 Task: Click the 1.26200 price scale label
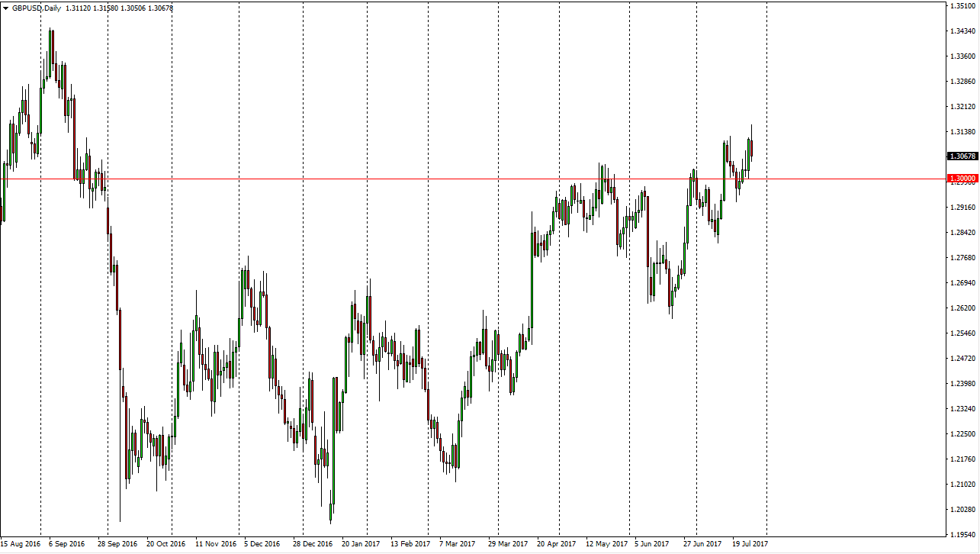click(963, 308)
